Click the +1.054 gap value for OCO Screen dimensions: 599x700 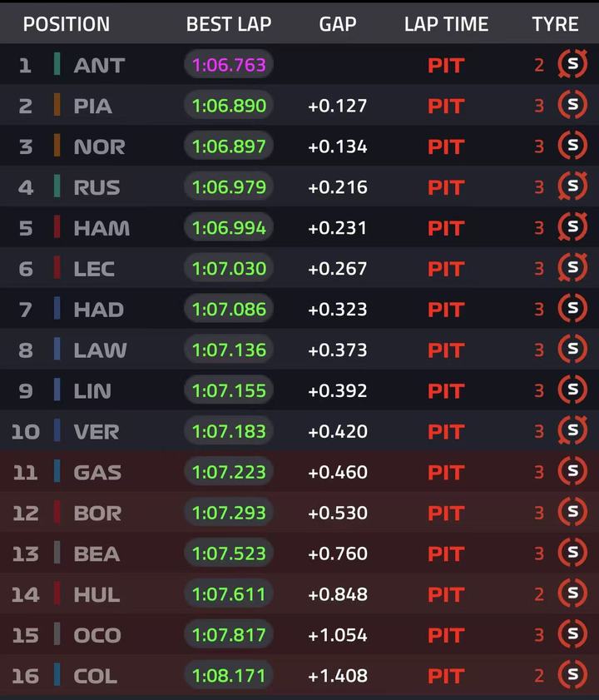pyautogui.click(x=338, y=635)
